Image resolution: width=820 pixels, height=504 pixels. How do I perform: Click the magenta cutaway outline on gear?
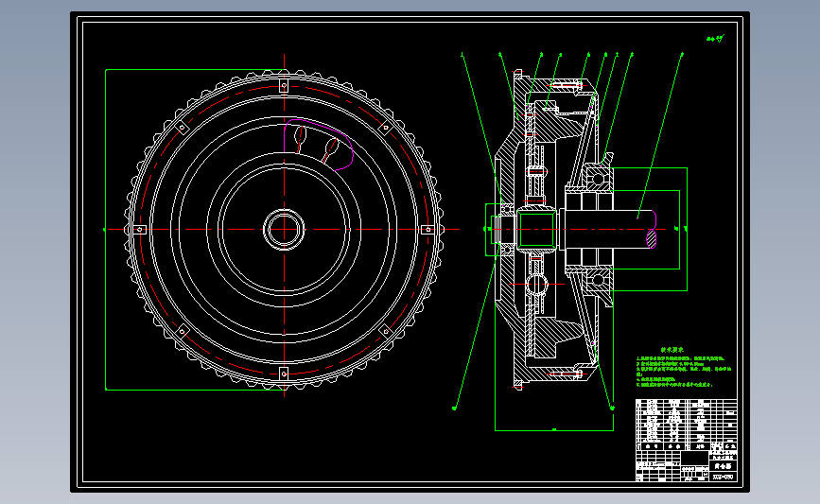click(318, 145)
